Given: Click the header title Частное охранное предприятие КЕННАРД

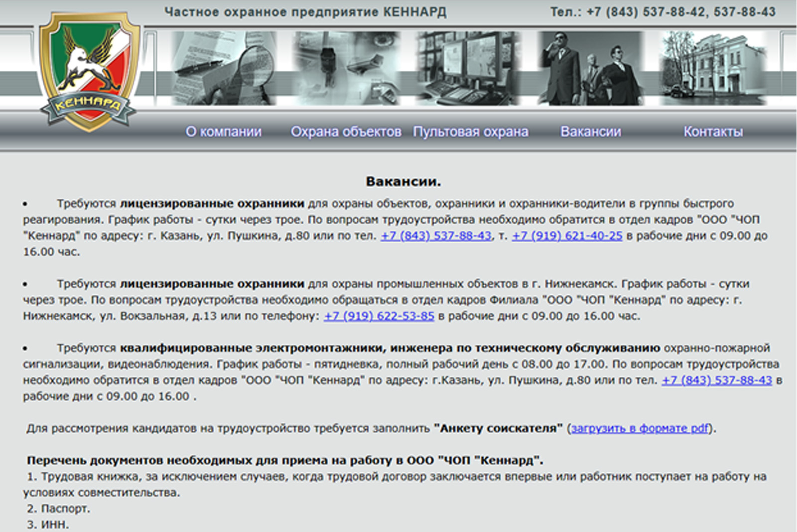Looking at the screenshot, I should 305,12.
